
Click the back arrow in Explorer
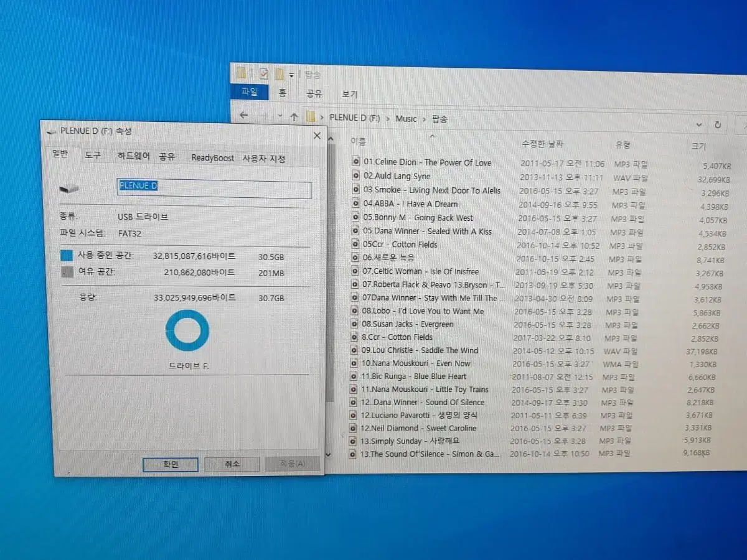coord(243,115)
